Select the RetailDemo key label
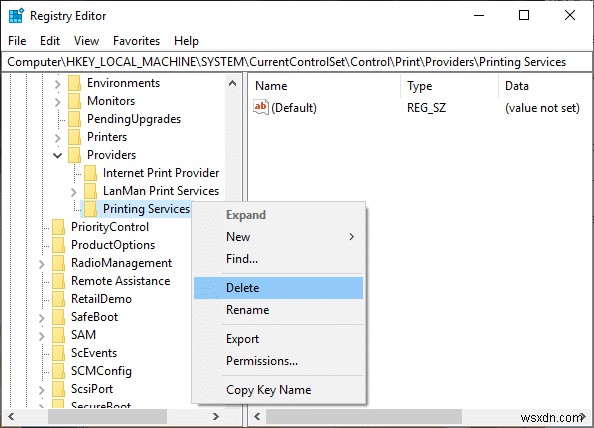The height and width of the screenshot is (428, 594). 101,299
